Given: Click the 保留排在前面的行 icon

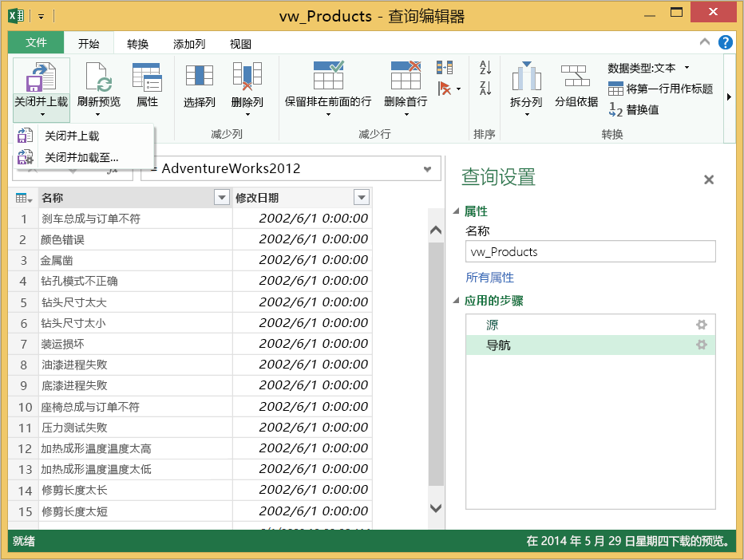Looking at the screenshot, I should pos(328,77).
